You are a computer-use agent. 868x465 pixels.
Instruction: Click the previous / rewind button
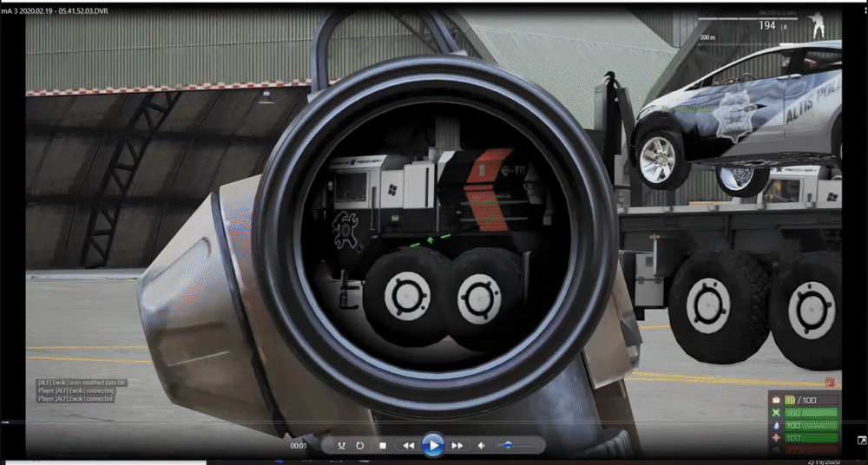pos(409,446)
